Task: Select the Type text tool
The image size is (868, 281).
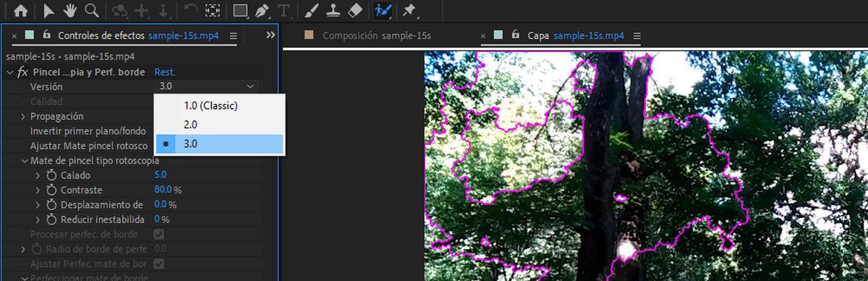Action: tap(284, 11)
